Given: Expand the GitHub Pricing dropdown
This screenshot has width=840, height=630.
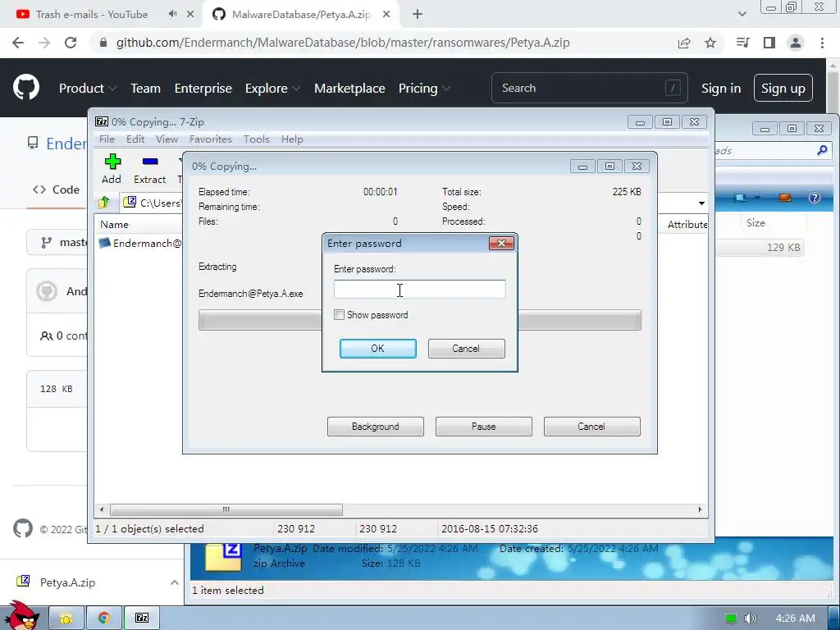Looking at the screenshot, I should [424, 89].
